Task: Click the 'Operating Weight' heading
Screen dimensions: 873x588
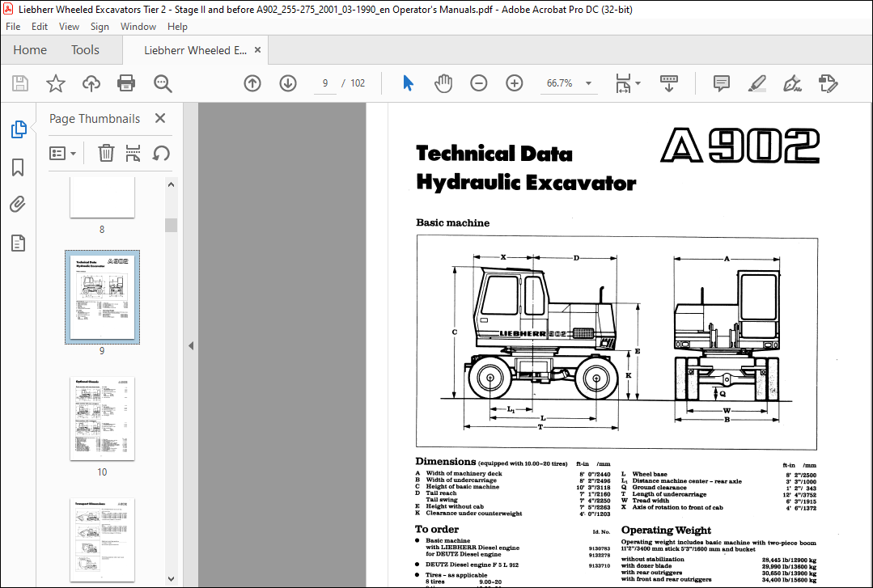Action: click(x=666, y=530)
